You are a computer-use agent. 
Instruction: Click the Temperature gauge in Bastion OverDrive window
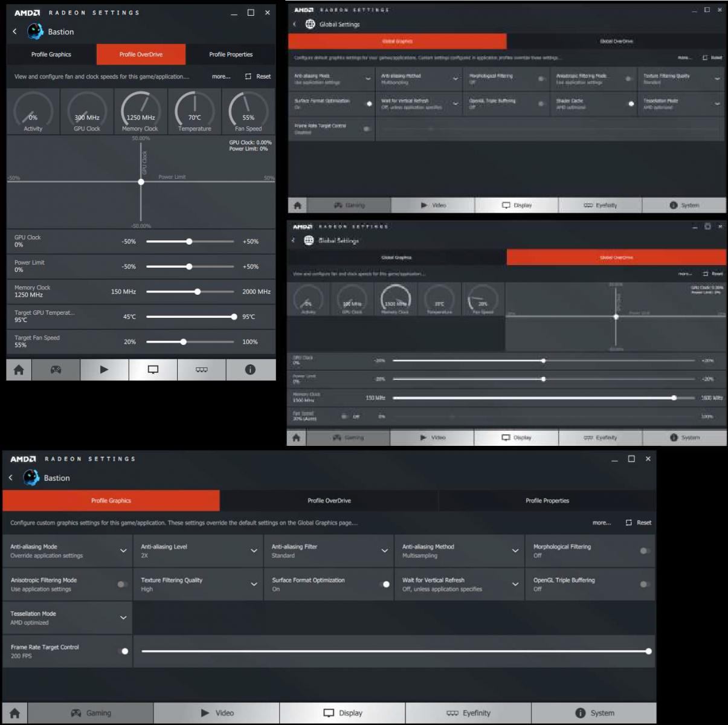click(x=195, y=112)
